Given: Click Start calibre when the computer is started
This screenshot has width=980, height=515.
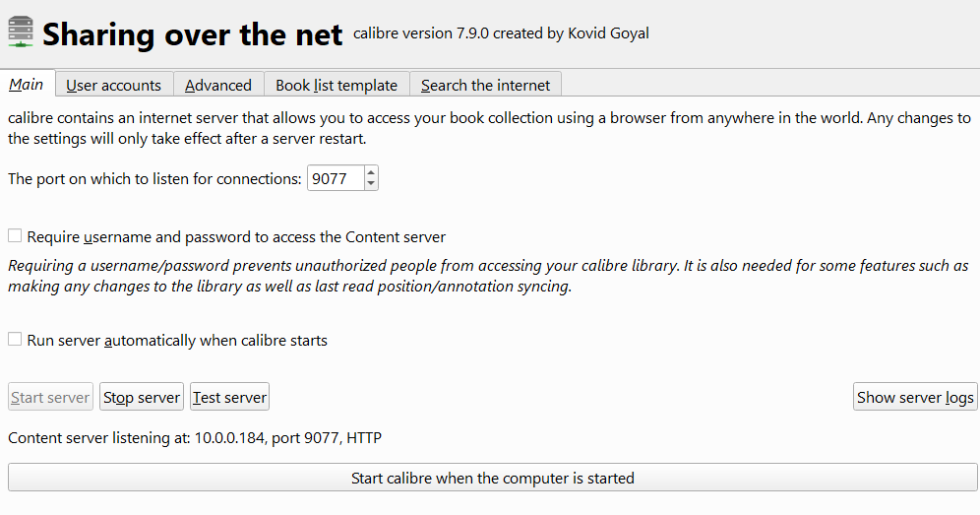Looking at the screenshot, I should pos(492,479).
